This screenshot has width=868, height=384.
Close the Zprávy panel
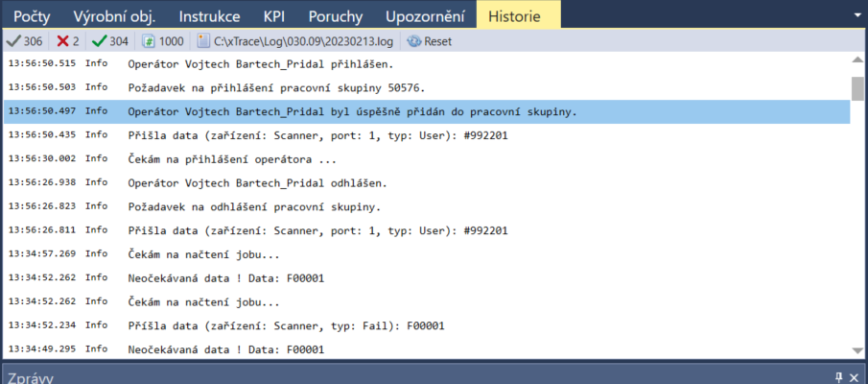click(x=856, y=376)
